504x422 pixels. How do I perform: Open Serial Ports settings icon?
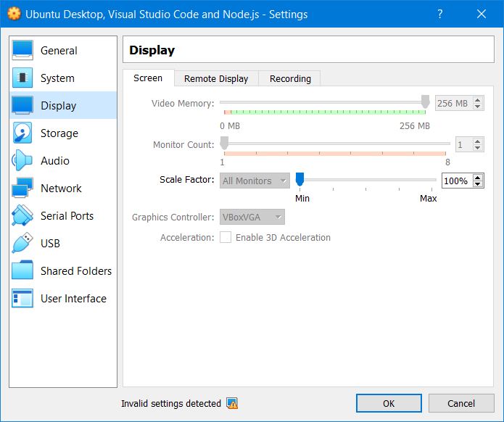pos(22,216)
